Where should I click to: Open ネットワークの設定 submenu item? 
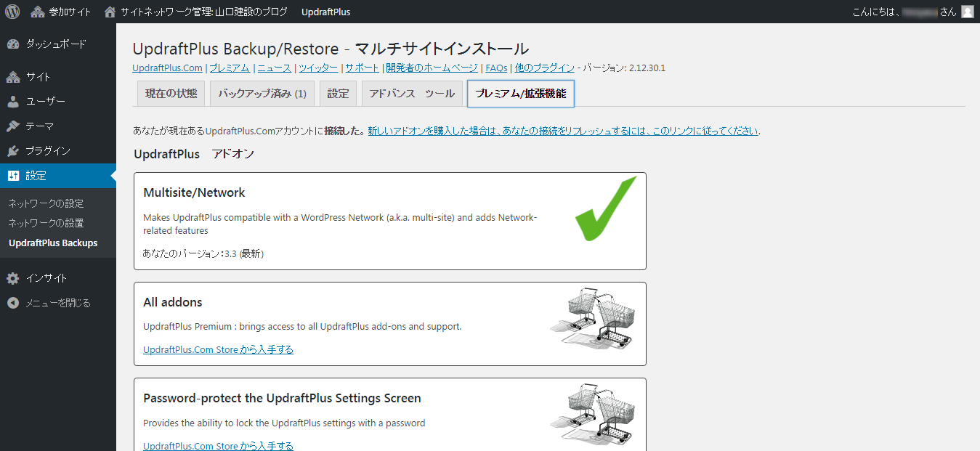tap(46, 203)
